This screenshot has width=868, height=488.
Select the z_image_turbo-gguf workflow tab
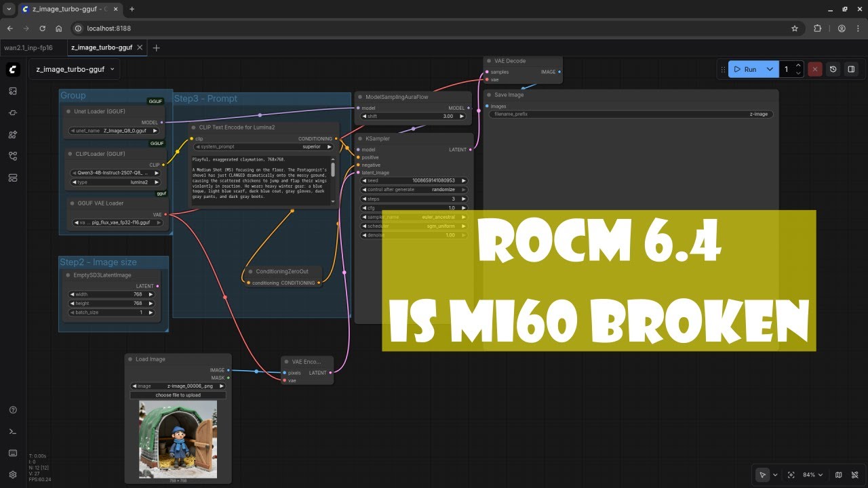[102, 48]
